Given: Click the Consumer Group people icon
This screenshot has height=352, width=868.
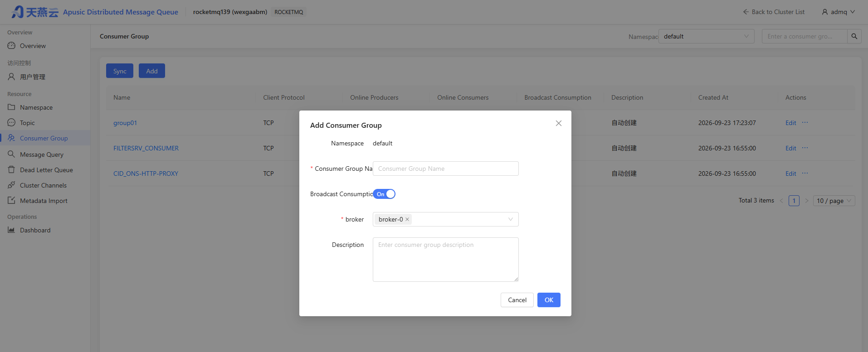Looking at the screenshot, I should [11, 138].
